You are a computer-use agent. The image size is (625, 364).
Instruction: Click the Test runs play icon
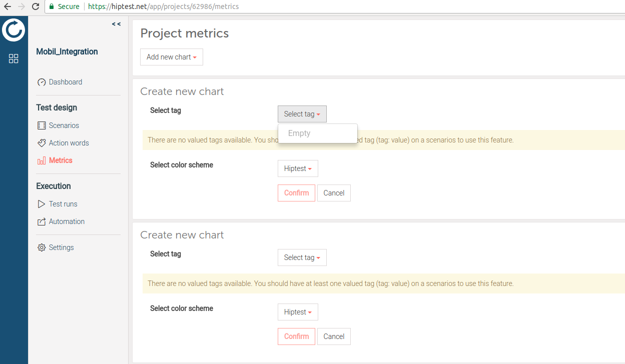click(42, 204)
